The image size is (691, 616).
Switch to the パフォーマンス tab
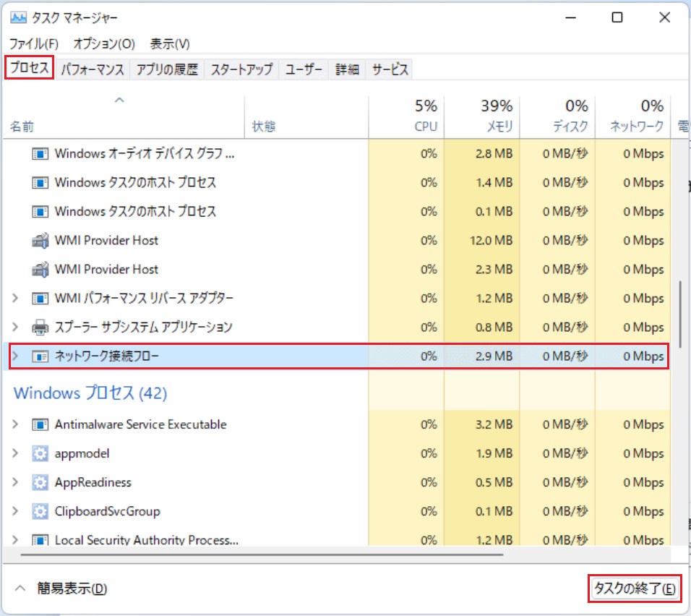pos(93,69)
